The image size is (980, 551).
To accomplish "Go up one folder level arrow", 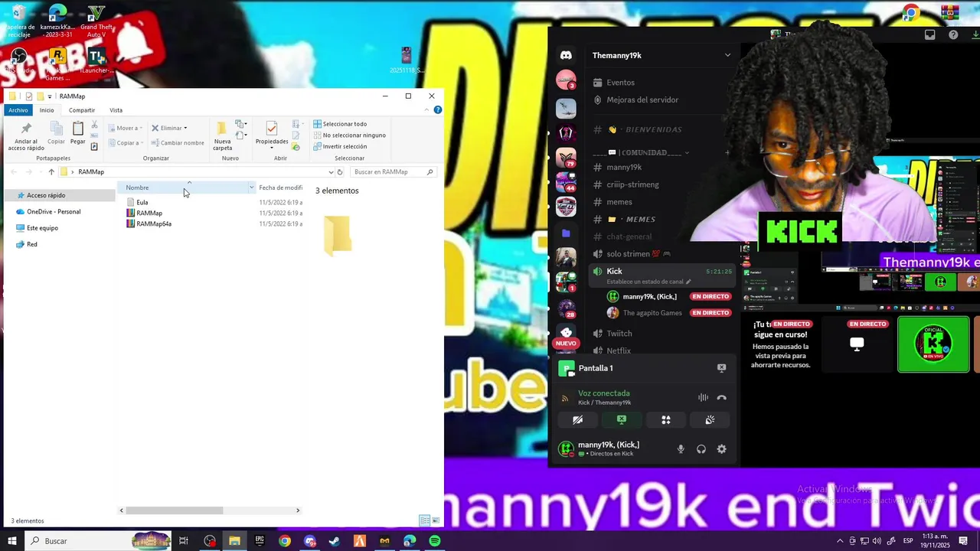I will [x=51, y=172].
